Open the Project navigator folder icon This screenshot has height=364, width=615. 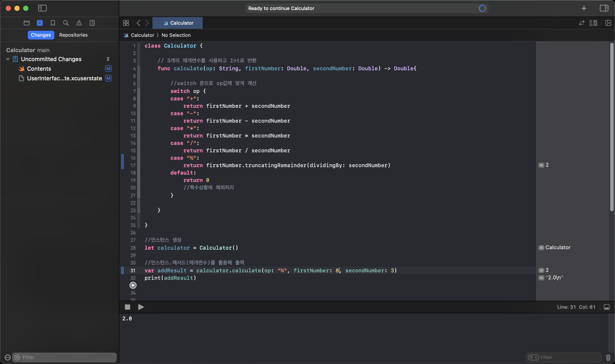tap(26, 23)
